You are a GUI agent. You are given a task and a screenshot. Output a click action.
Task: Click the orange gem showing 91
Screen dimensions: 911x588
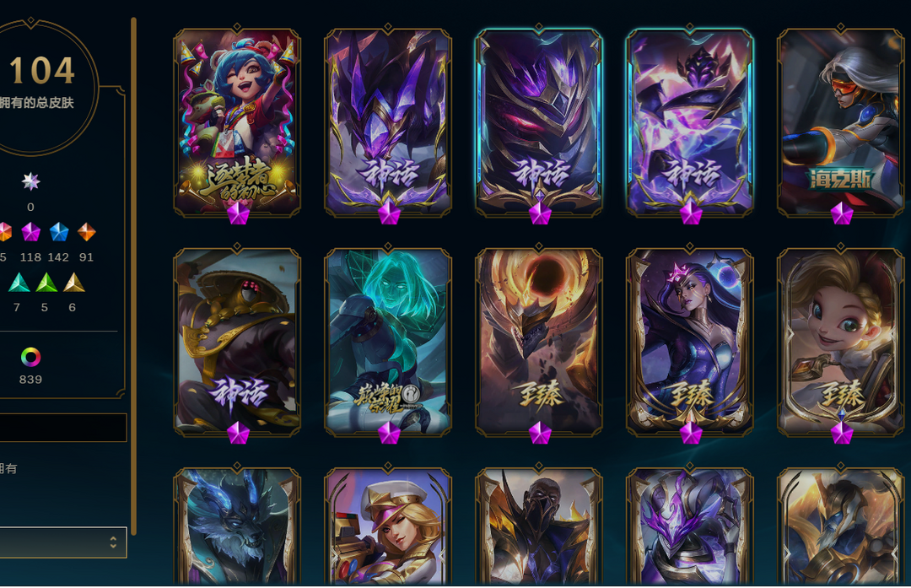coord(87,232)
